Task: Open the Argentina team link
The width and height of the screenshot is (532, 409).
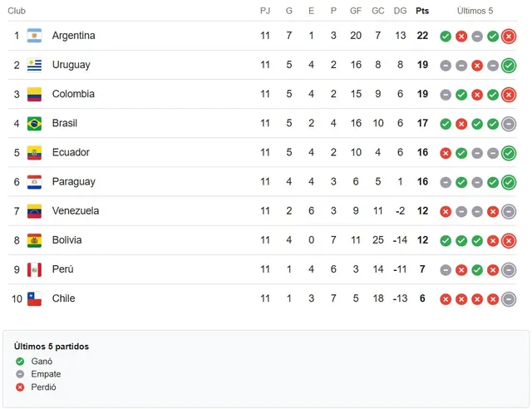Action: click(x=73, y=36)
